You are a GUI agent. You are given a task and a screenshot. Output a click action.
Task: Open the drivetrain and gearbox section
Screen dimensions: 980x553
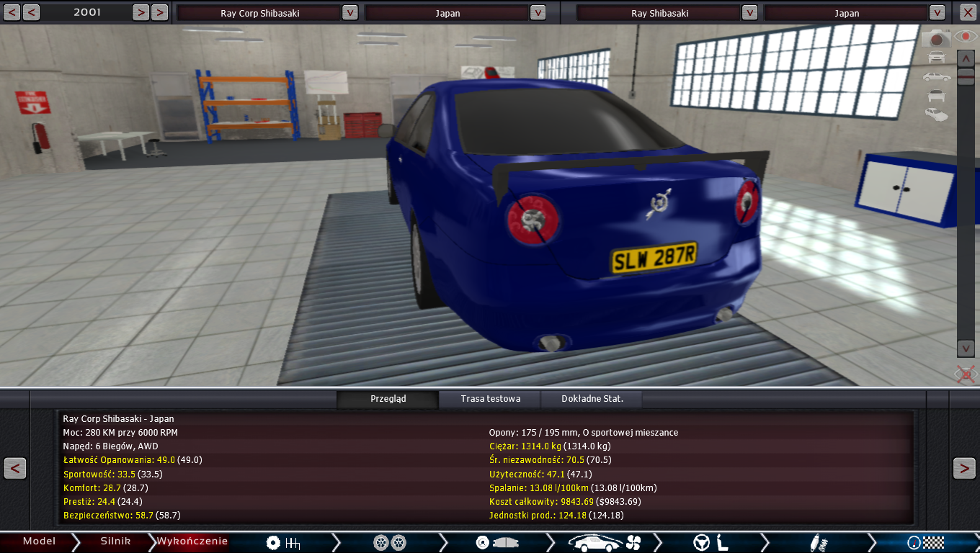pos(282,542)
